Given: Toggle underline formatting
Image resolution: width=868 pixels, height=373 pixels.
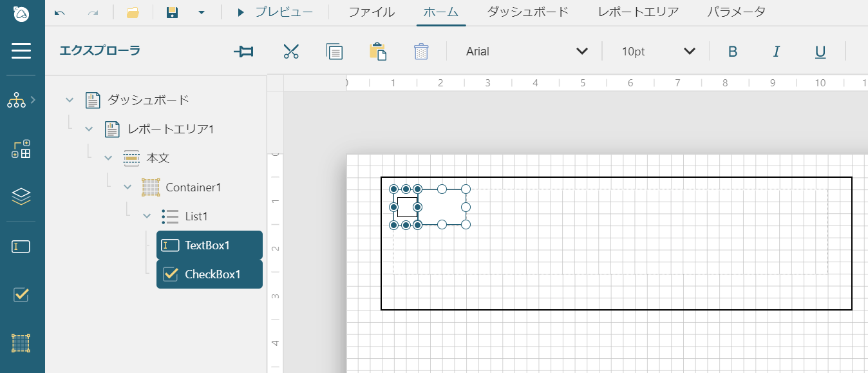Looking at the screenshot, I should point(820,52).
